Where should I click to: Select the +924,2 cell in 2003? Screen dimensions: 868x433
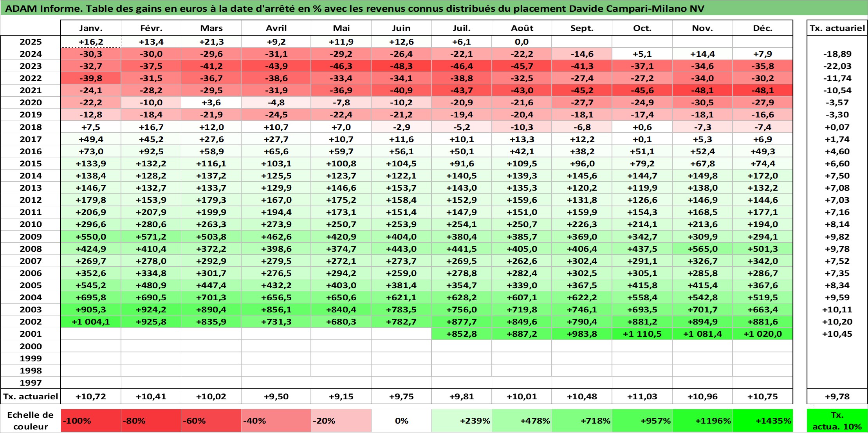pyautogui.click(x=151, y=310)
